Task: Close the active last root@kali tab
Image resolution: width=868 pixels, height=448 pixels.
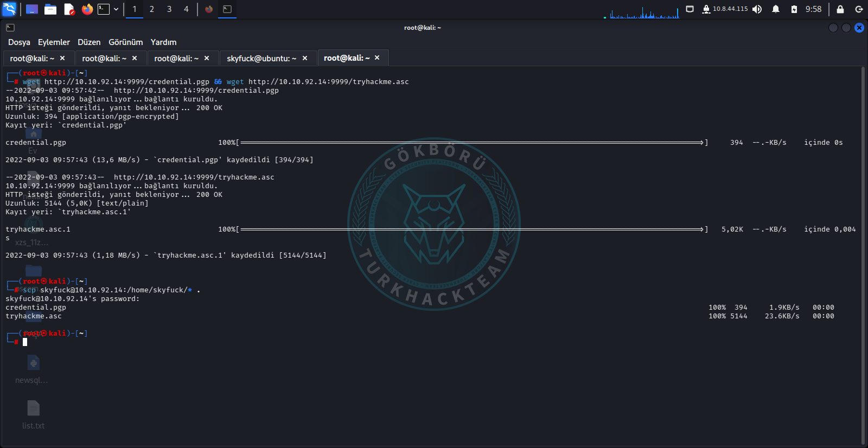Action: point(377,57)
